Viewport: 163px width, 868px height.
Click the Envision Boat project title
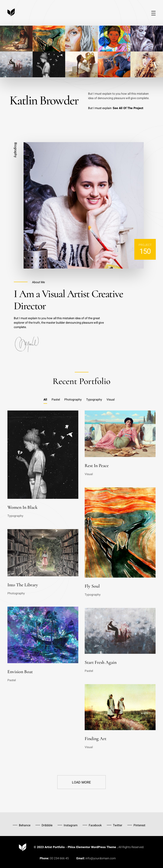20,672
